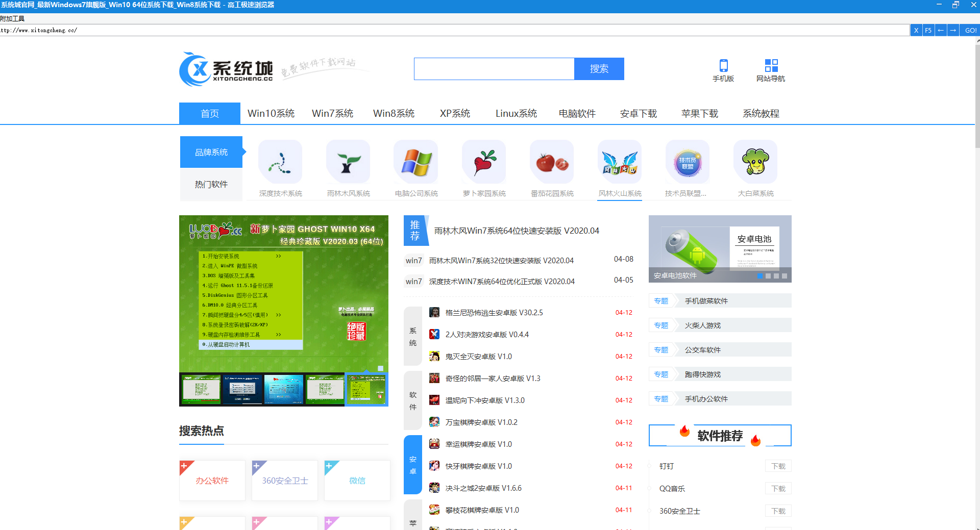This screenshot has height=530, width=980.
Task: Click icon beside 万宝棋牌安卓版
Action: tap(434, 422)
